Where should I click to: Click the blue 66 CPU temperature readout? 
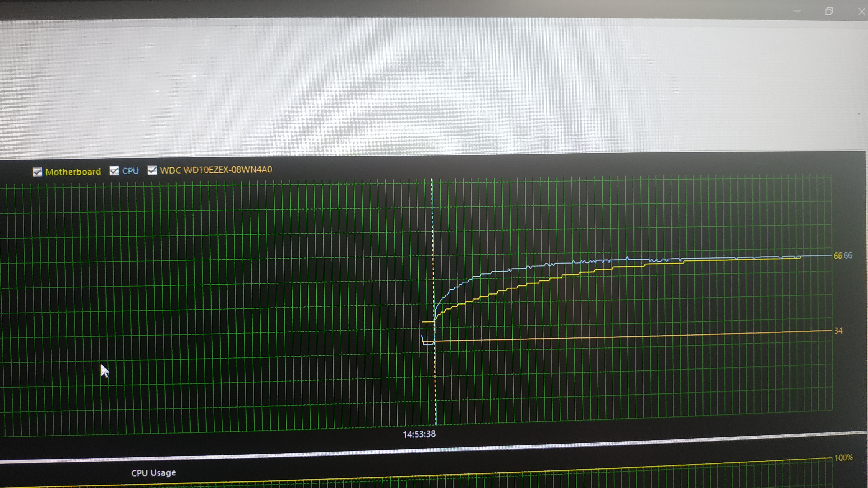(x=848, y=256)
